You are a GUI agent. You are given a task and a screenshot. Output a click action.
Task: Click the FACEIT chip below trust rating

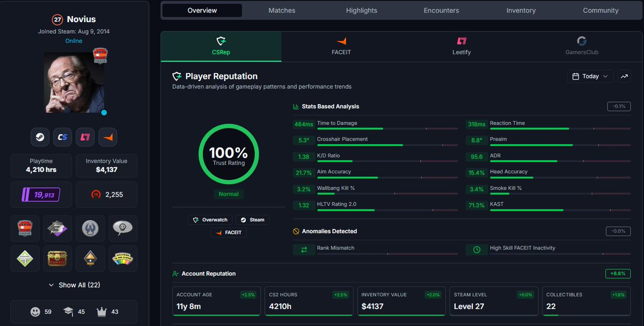229,233
